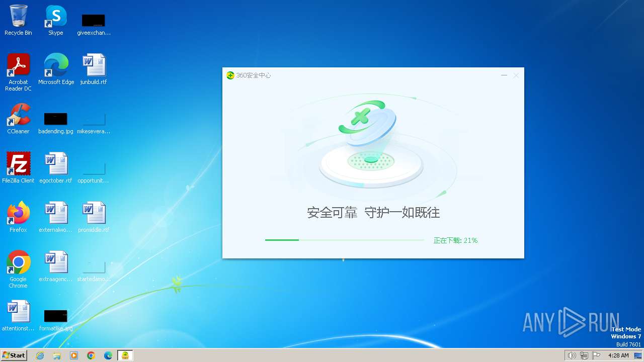Open the externalwo... document
This screenshot has width=644, height=362.
click(56, 217)
